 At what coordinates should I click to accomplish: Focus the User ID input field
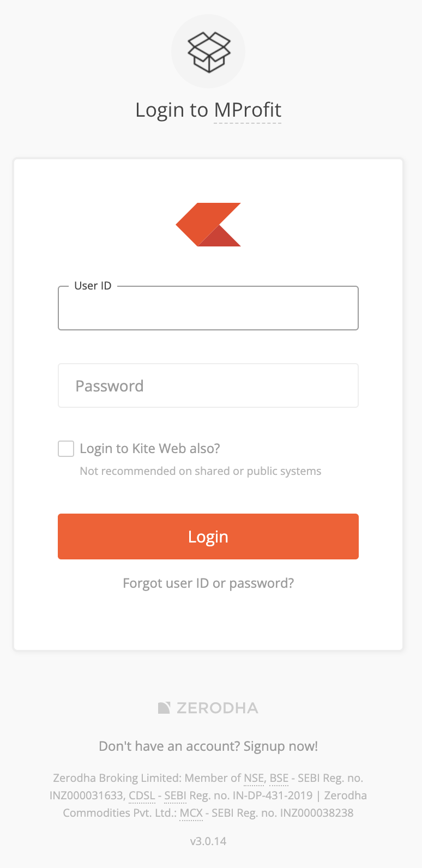[x=208, y=308]
